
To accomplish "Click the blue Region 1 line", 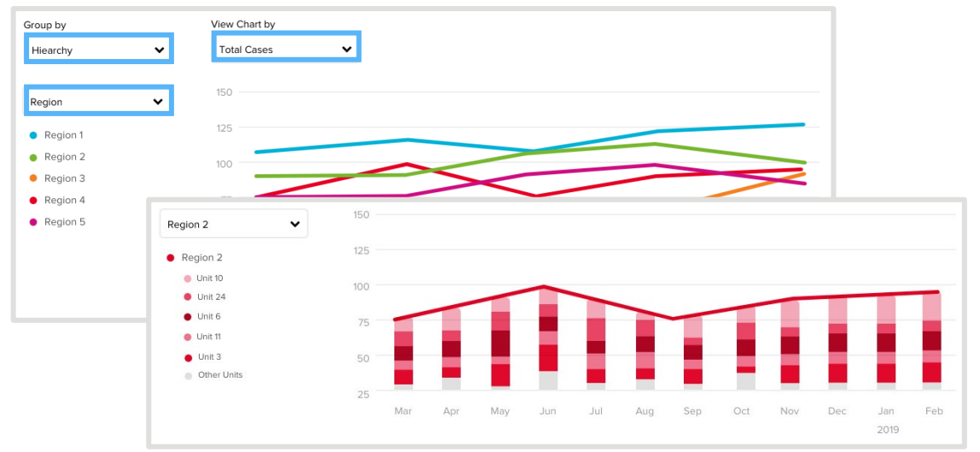I will click(x=406, y=140).
